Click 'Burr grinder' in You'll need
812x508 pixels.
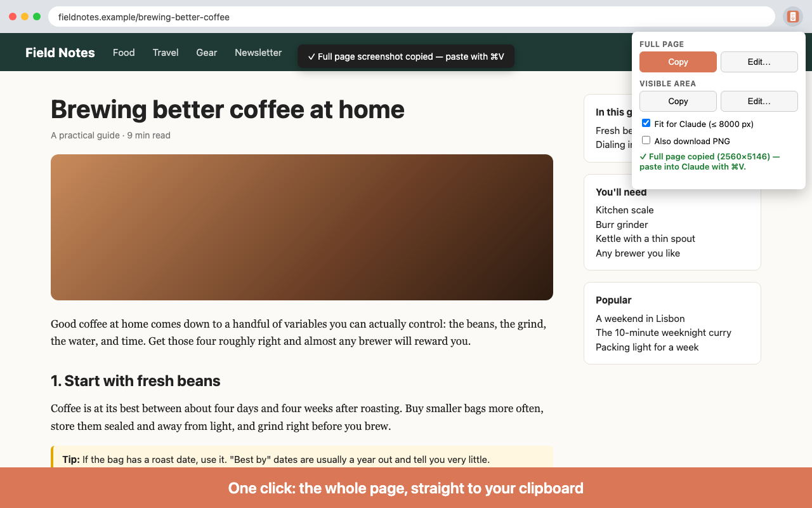tap(622, 225)
